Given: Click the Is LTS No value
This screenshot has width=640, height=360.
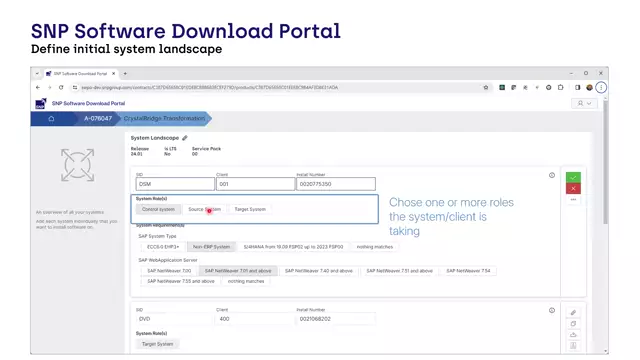Looking at the screenshot, I should (167, 154).
